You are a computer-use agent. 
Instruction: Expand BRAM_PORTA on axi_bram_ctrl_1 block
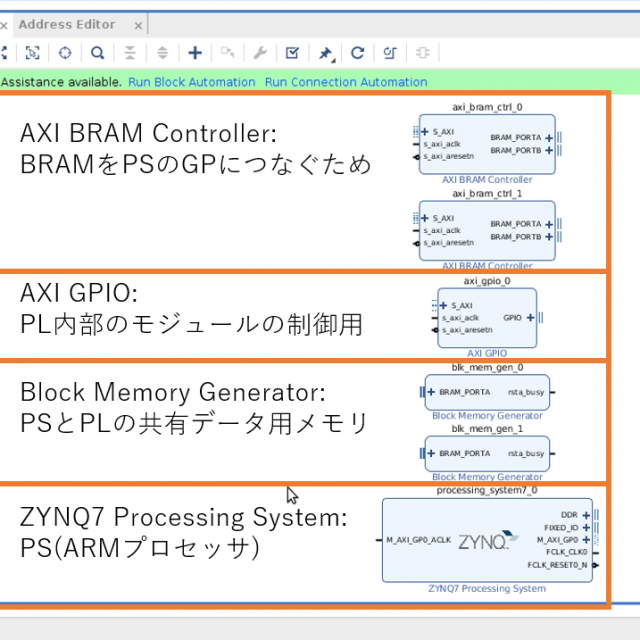549,224
